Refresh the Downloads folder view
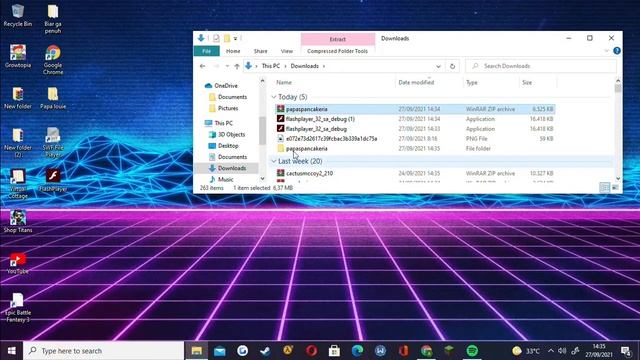Viewport: 640px width, 360px height. coord(452,66)
